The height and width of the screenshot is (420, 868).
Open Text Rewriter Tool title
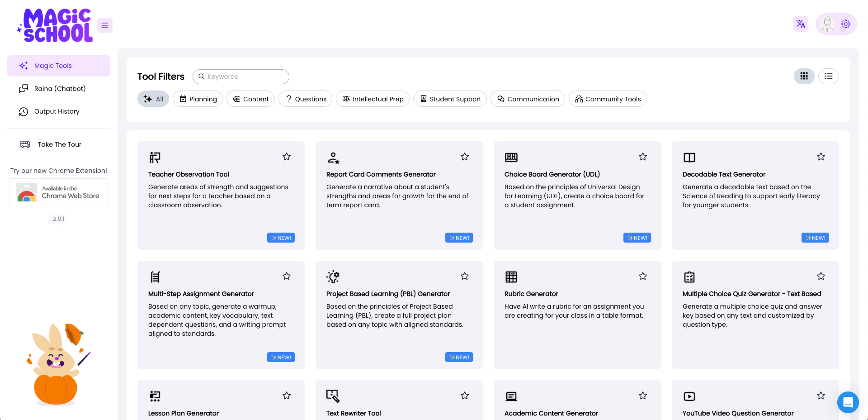354,413
